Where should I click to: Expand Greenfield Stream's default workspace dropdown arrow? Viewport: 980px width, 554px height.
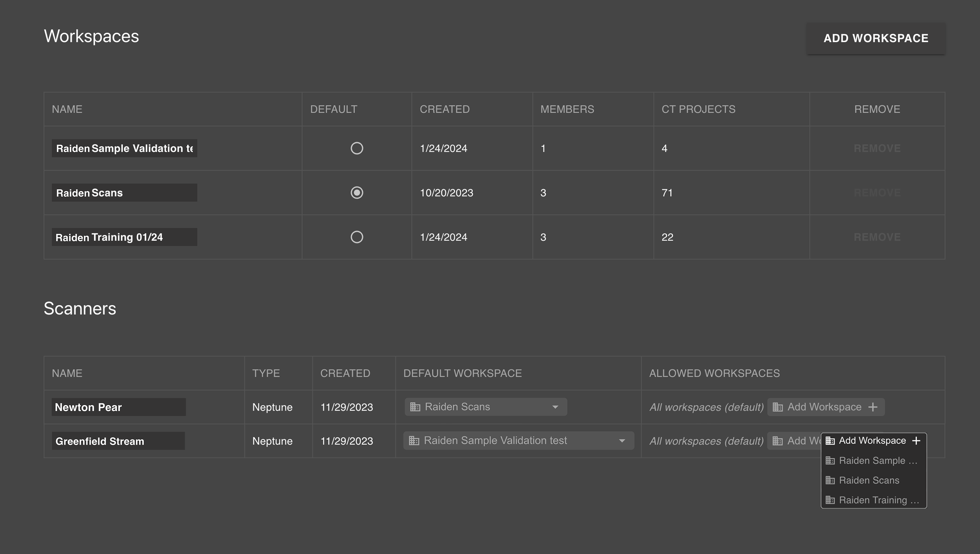point(622,441)
